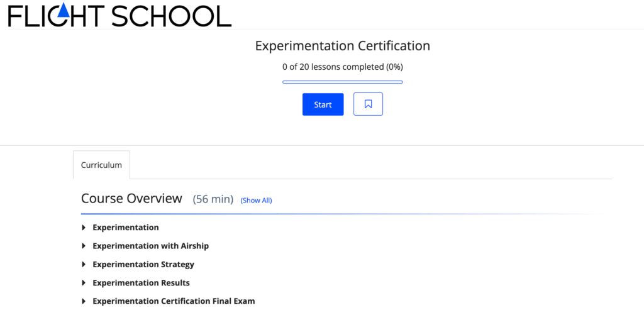Image resolution: width=644 pixels, height=315 pixels.
Task: Switch to the Curriculum tab
Action: [x=101, y=165]
